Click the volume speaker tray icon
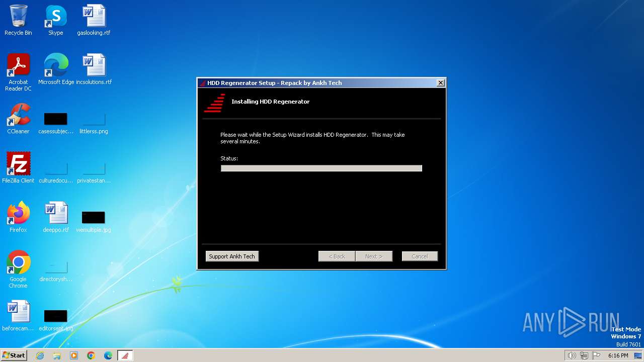 pyautogui.click(x=572, y=355)
